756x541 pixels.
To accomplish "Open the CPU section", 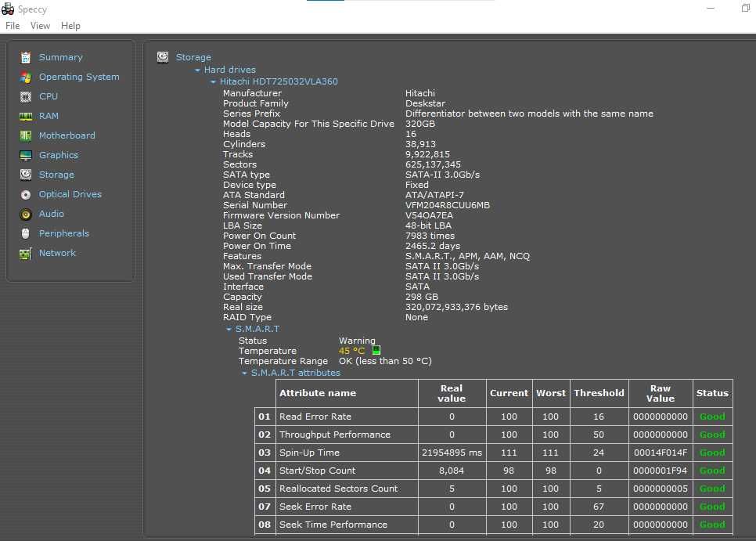I will coord(49,96).
